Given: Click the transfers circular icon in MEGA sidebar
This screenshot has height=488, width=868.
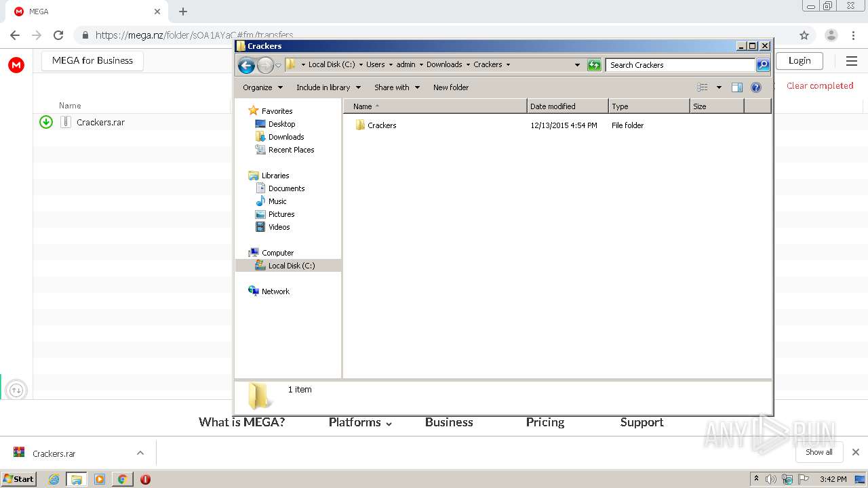Looking at the screenshot, I should [x=16, y=390].
